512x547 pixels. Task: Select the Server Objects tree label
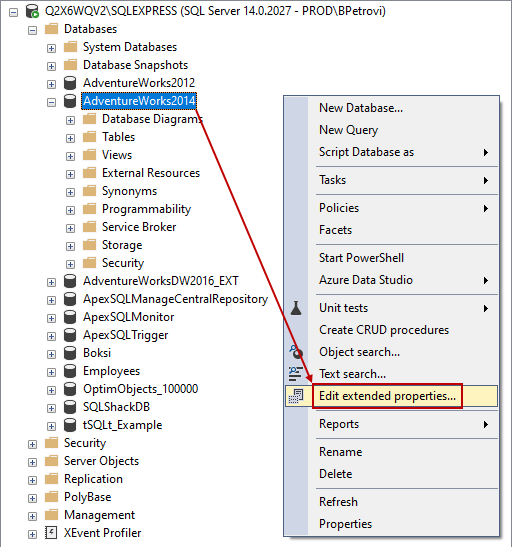(101, 461)
